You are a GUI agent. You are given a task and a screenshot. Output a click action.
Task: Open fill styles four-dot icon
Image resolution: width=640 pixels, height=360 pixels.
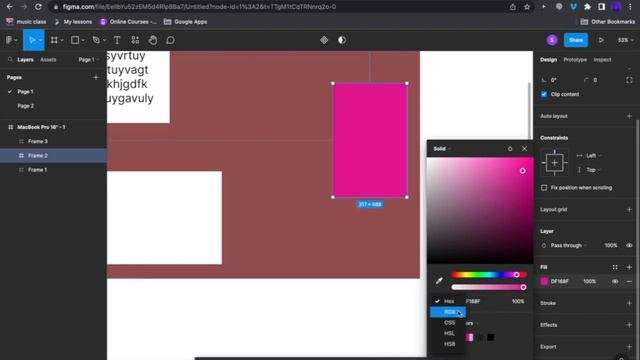(x=615, y=267)
